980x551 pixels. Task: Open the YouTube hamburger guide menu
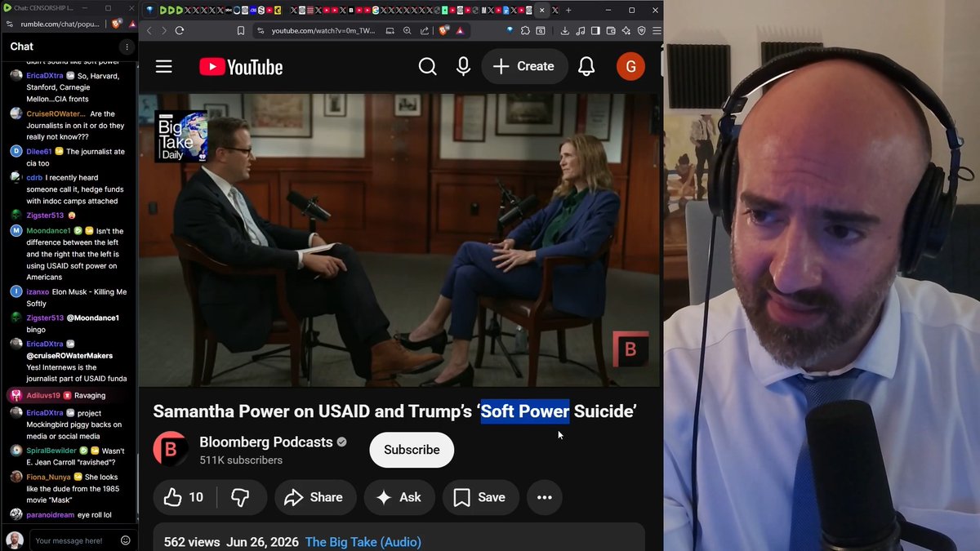point(164,66)
